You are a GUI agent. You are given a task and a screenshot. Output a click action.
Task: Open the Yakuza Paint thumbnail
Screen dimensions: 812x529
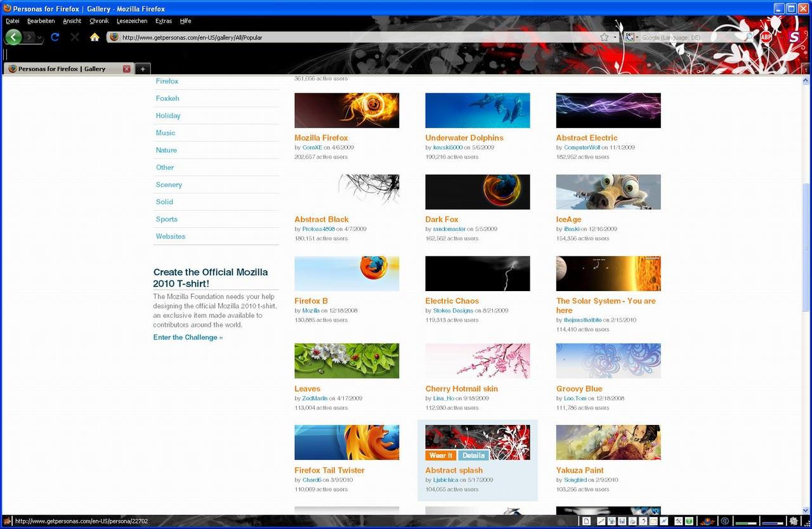(x=608, y=442)
